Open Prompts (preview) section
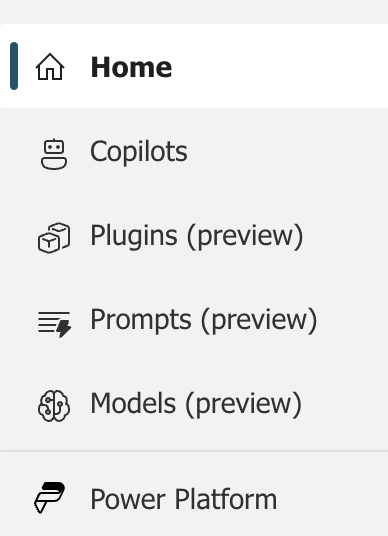Image resolution: width=388 pixels, height=536 pixels. pos(194,320)
